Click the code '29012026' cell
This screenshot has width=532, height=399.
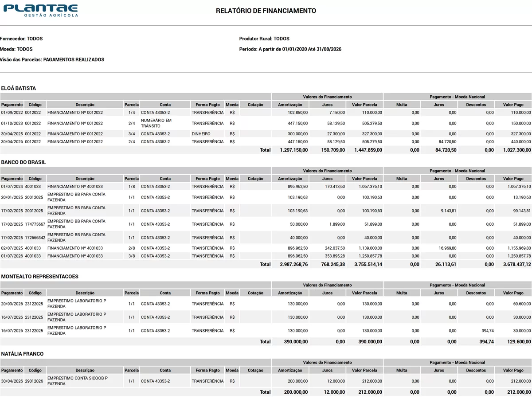(x=34, y=381)
